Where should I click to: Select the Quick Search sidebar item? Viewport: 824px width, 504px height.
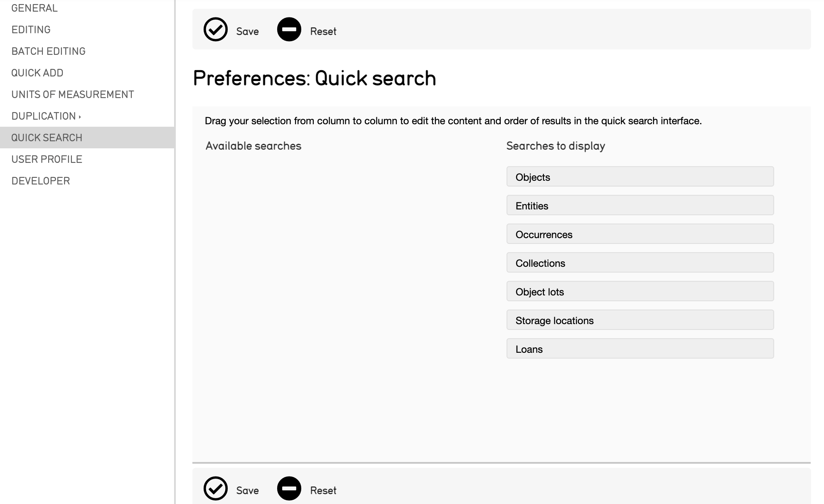tap(47, 138)
